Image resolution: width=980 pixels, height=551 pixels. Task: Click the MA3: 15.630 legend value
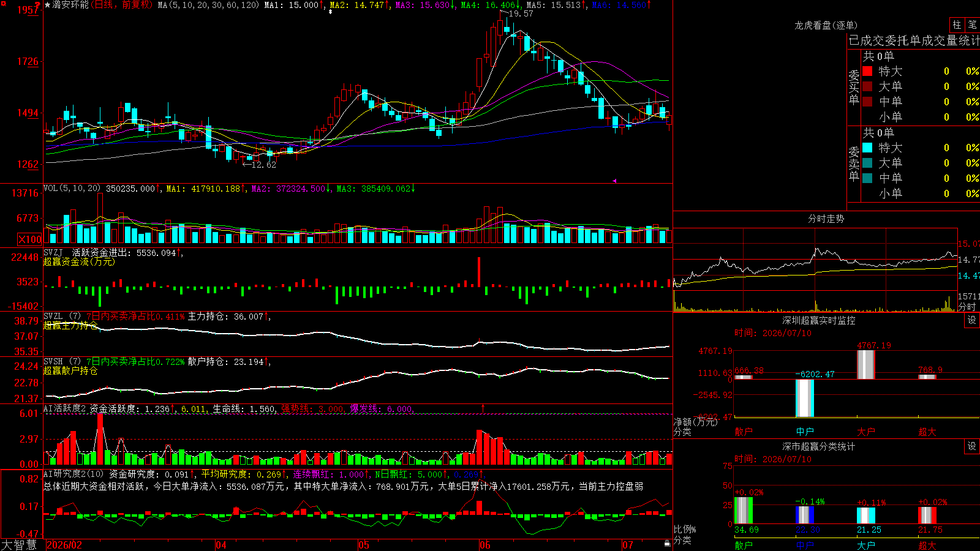tap(422, 5)
